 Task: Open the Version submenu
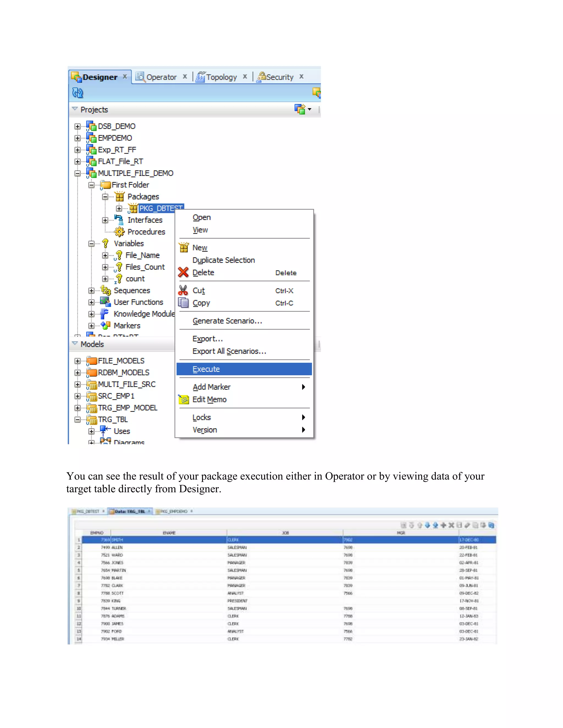click(244, 430)
